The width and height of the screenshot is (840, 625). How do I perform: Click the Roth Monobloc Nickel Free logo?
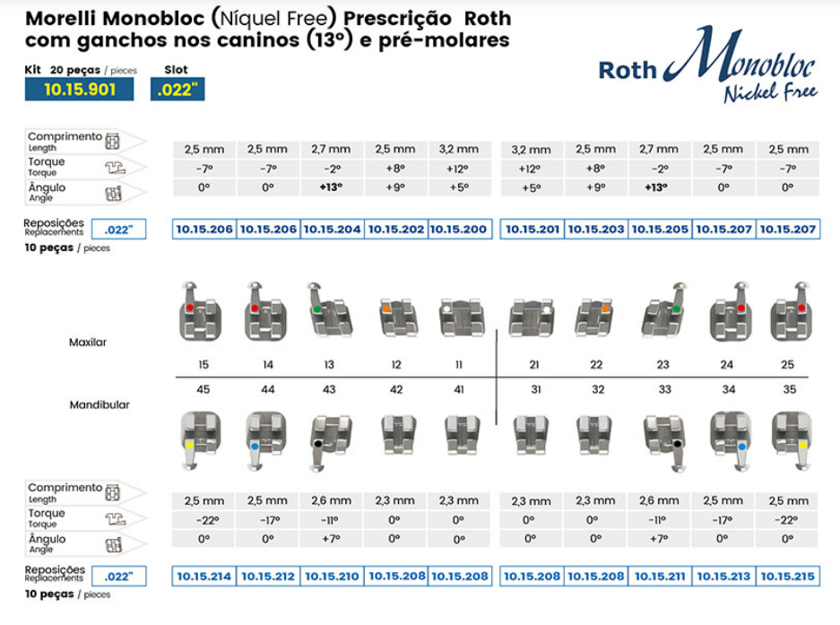coord(707,65)
